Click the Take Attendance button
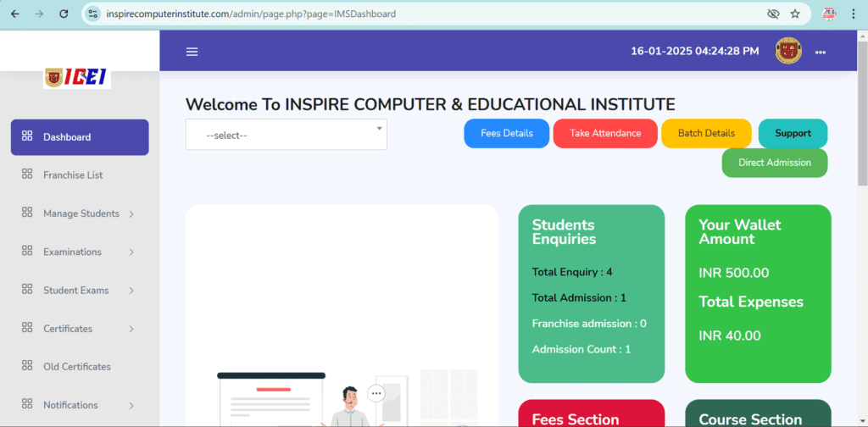868x427 pixels. click(605, 133)
